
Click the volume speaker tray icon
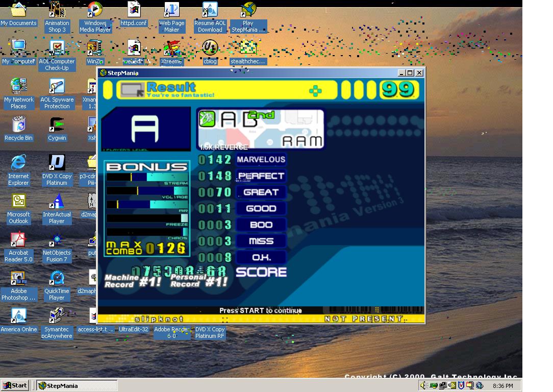tap(424, 386)
